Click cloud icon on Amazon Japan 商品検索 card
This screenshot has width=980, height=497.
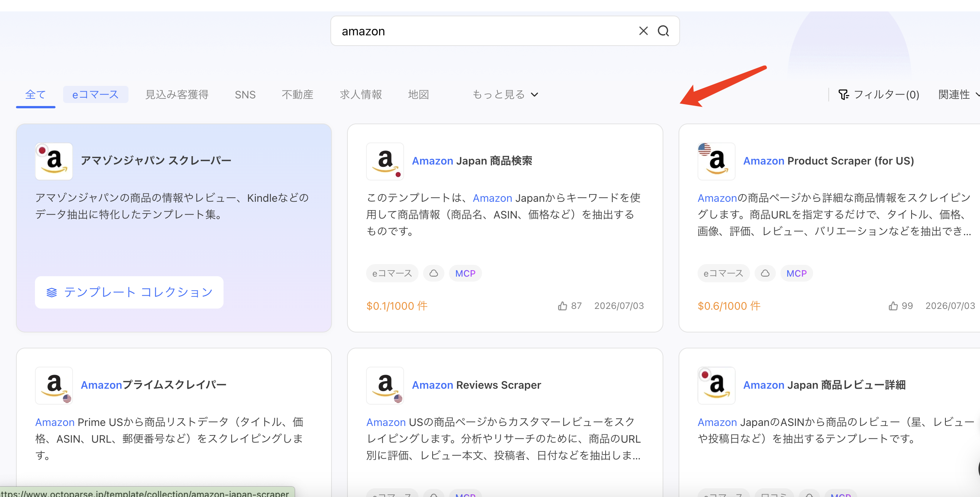click(434, 274)
